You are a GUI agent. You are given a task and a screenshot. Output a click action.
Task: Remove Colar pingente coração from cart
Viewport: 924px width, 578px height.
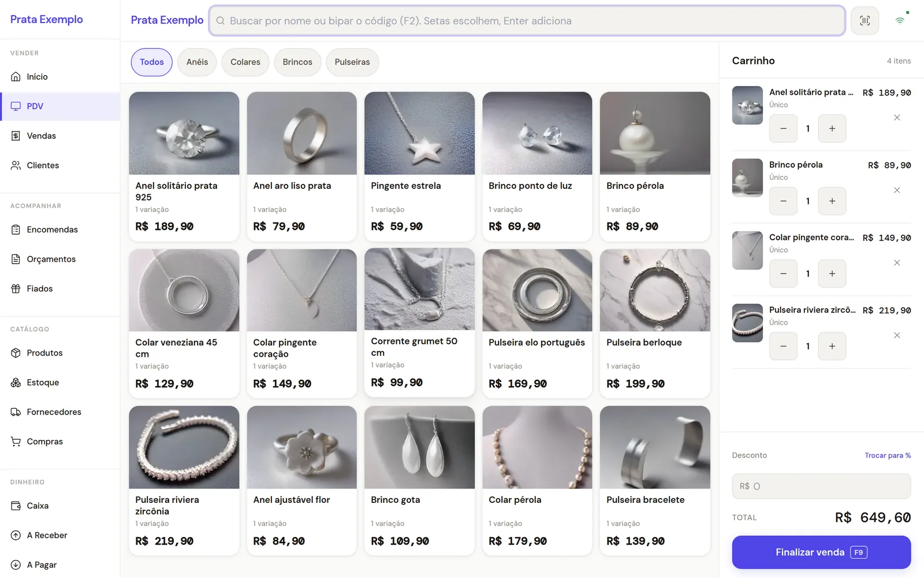pyautogui.click(x=897, y=262)
